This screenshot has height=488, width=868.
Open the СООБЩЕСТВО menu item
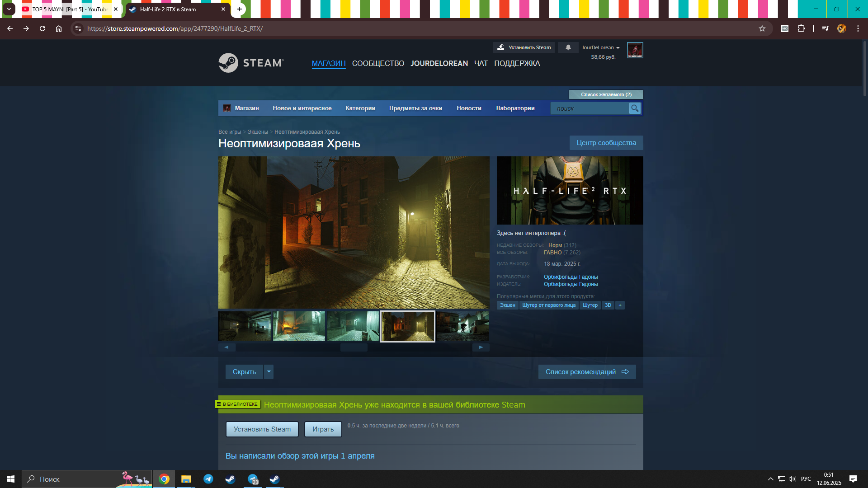click(378, 64)
